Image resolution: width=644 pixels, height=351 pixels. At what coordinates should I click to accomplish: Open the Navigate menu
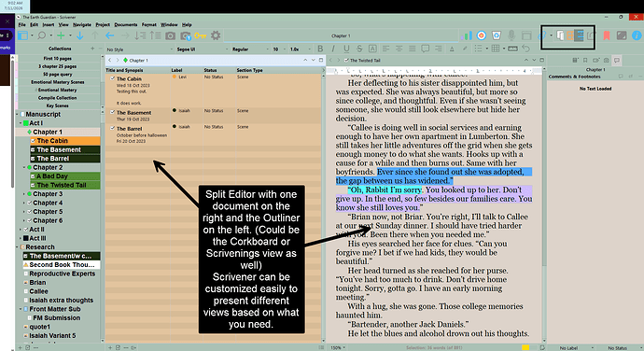click(82, 24)
